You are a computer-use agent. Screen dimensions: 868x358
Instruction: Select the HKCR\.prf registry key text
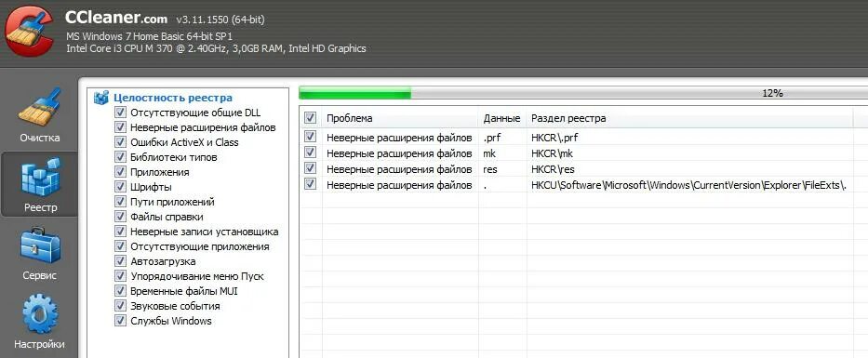pos(554,138)
